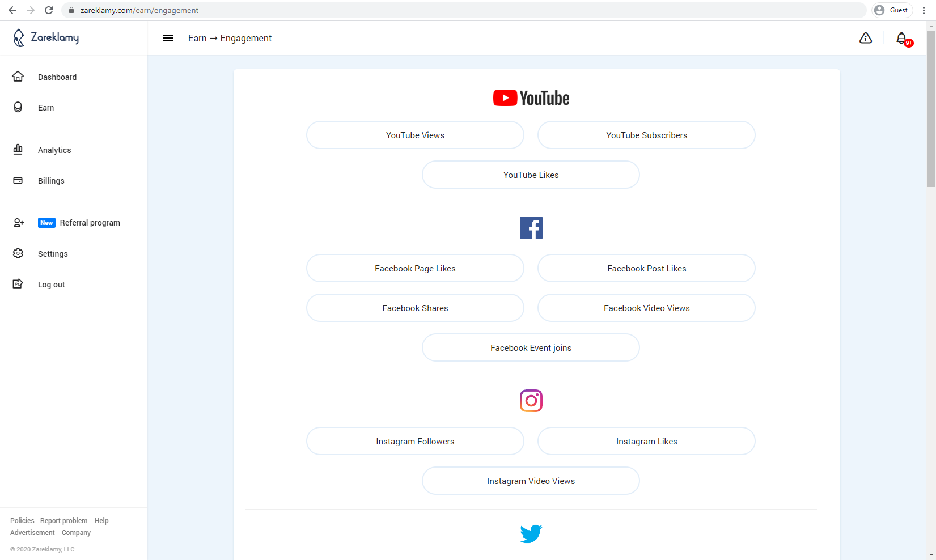The image size is (936, 560).
Task: Choose YouTube Likes
Action: (531, 175)
